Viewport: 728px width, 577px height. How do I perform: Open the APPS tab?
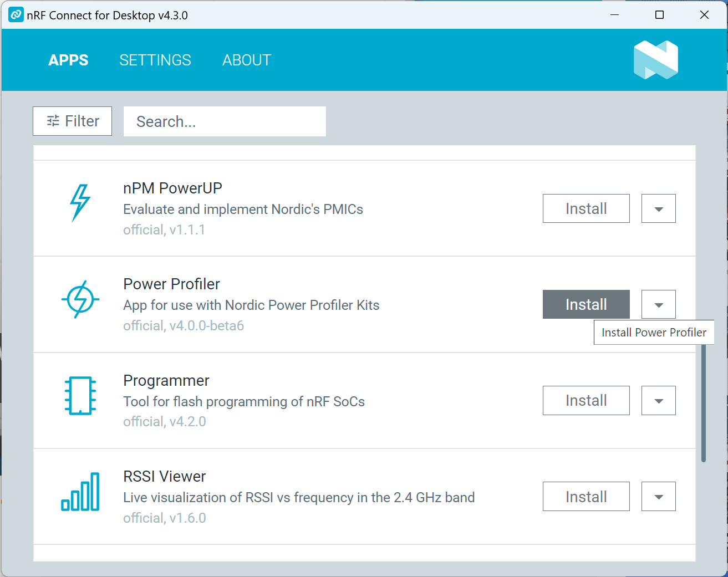68,60
